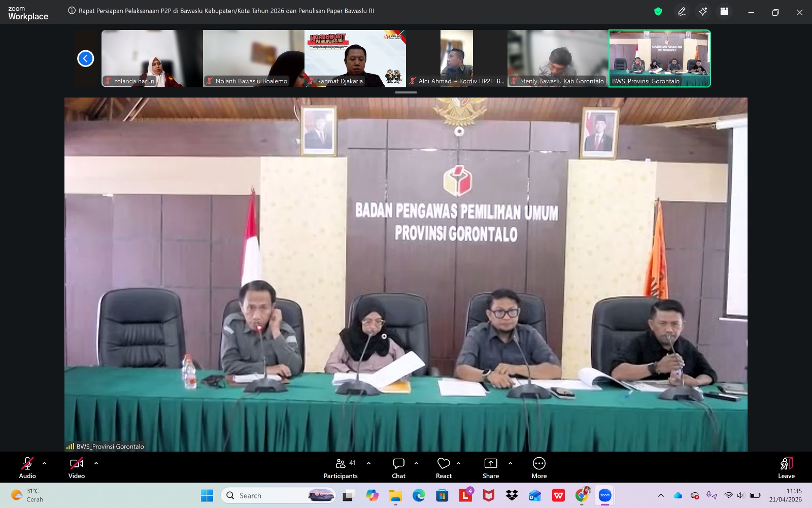Click the taskbar Search box

(x=279, y=495)
